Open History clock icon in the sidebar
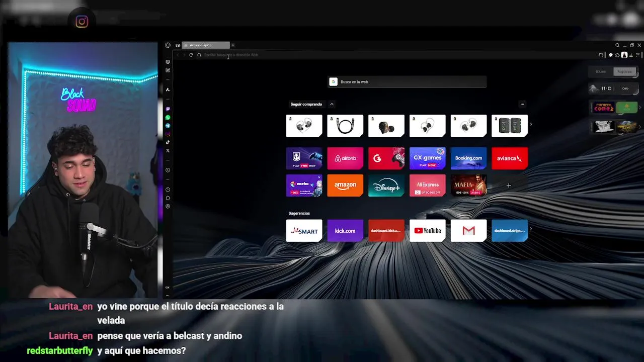Viewport: 644px width, 362px height. tap(168, 190)
